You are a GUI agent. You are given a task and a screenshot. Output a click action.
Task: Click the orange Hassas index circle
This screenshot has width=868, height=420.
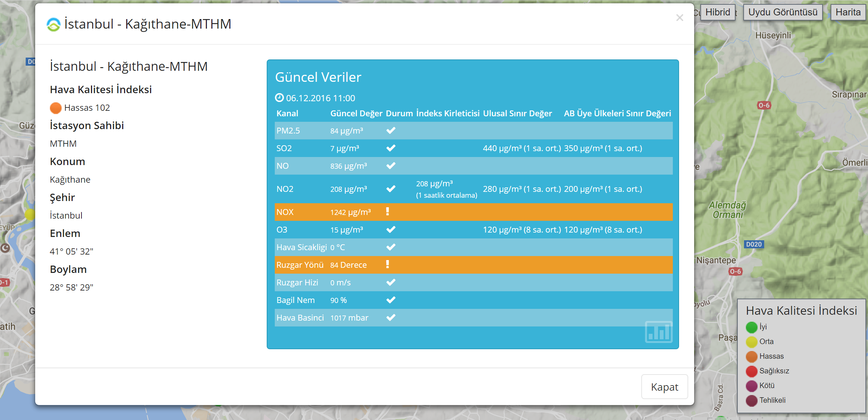click(55, 108)
